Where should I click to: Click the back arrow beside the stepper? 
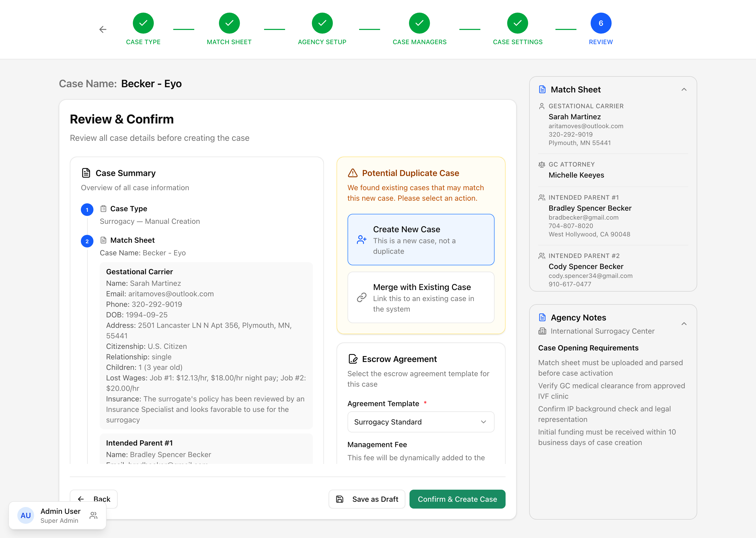103,29
